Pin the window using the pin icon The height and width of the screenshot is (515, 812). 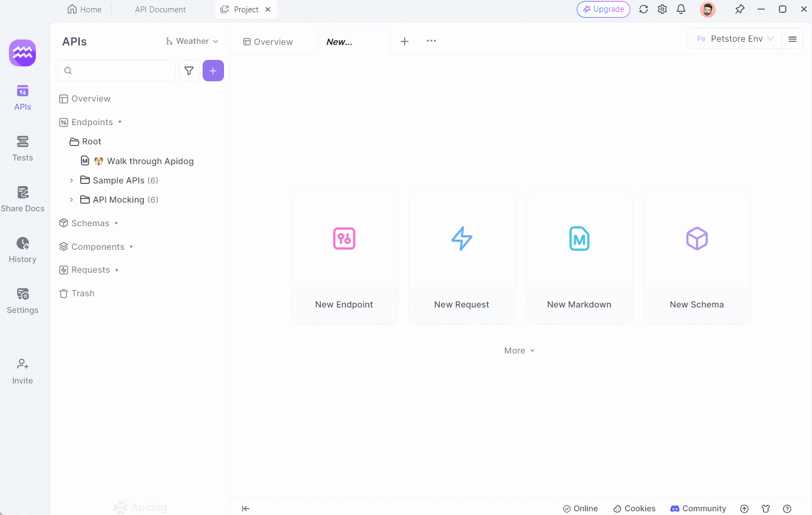(x=740, y=9)
